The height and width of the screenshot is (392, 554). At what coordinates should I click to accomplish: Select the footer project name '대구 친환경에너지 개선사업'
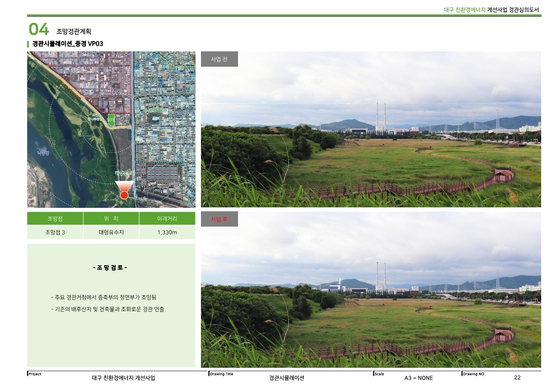(x=123, y=378)
